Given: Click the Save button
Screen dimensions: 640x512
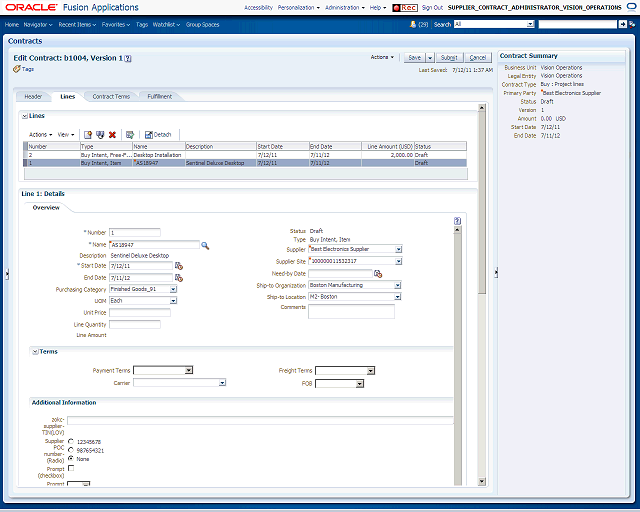Looking at the screenshot, I should (415, 58).
